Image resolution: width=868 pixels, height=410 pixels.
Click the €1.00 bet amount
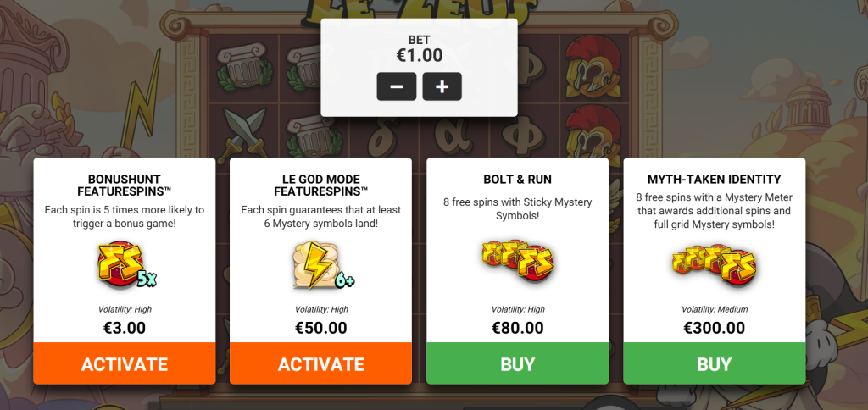pyautogui.click(x=419, y=55)
